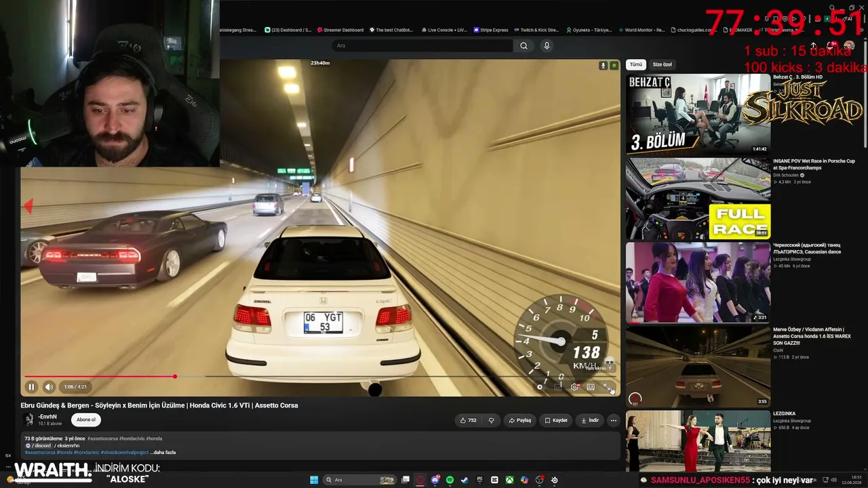Visit the Dirk Schouten channel link
This screenshot has height=488, width=868.
pyautogui.click(x=787, y=175)
